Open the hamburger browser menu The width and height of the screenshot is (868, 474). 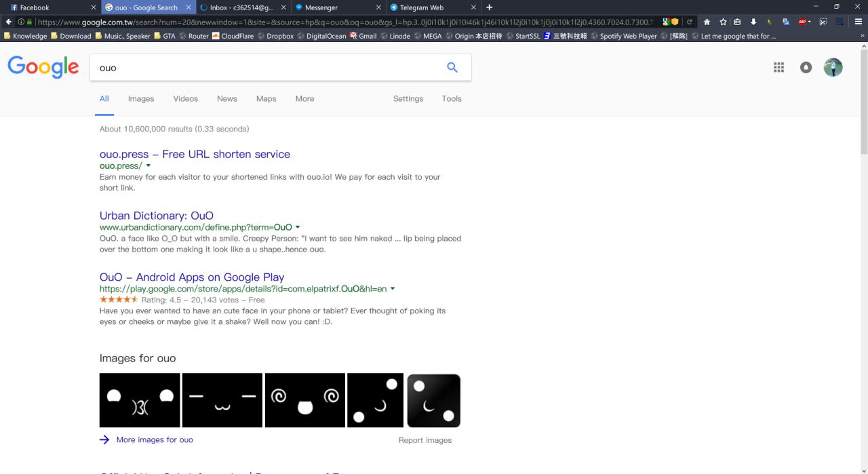(859, 22)
